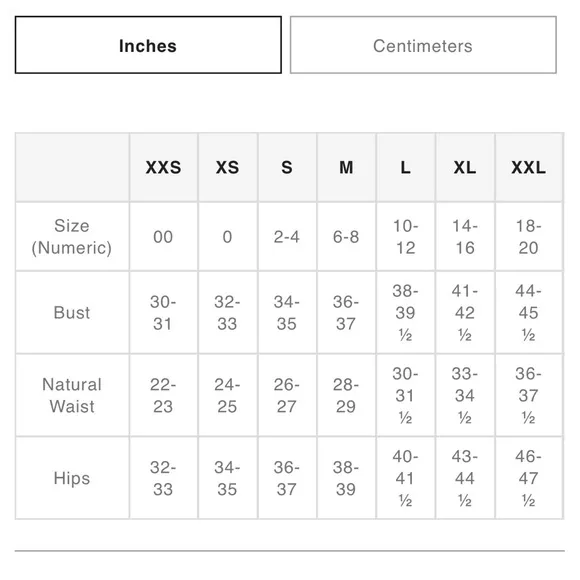Select the XL bust 41-42 ½ cell
This screenshot has width=580, height=580.
click(x=465, y=313)
